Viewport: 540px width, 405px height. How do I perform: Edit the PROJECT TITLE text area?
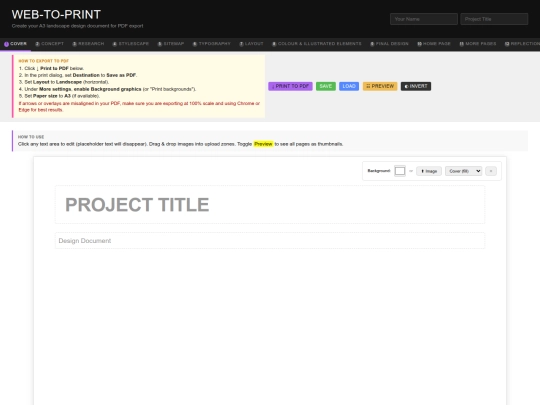pyautogui.click(x=270, y=205)
